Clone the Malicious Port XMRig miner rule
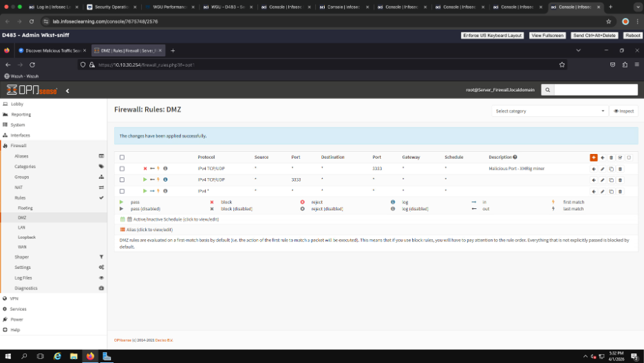 611,168
